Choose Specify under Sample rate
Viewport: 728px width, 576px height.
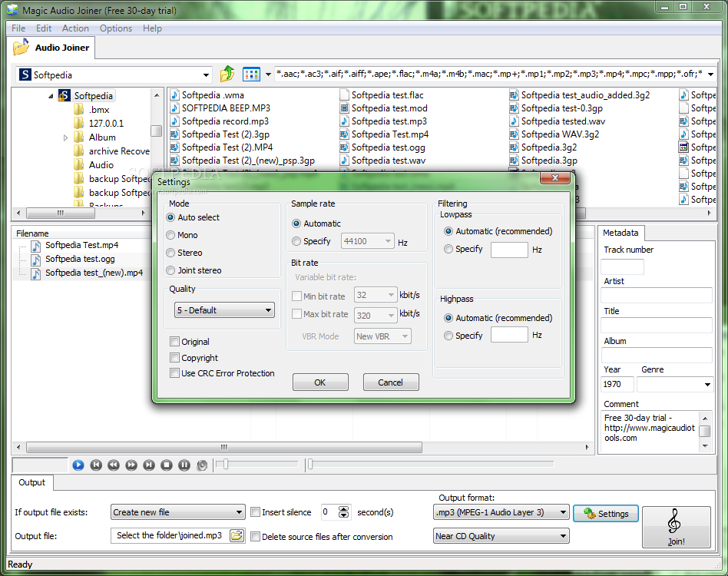(296, 241)
